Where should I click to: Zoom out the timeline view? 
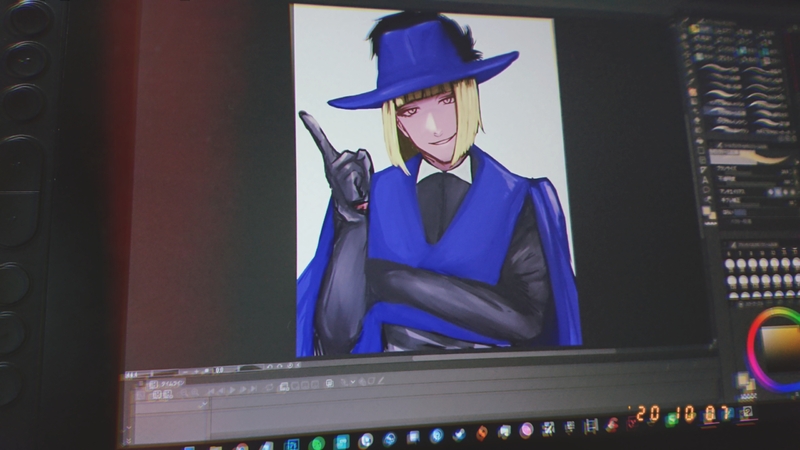185,393
